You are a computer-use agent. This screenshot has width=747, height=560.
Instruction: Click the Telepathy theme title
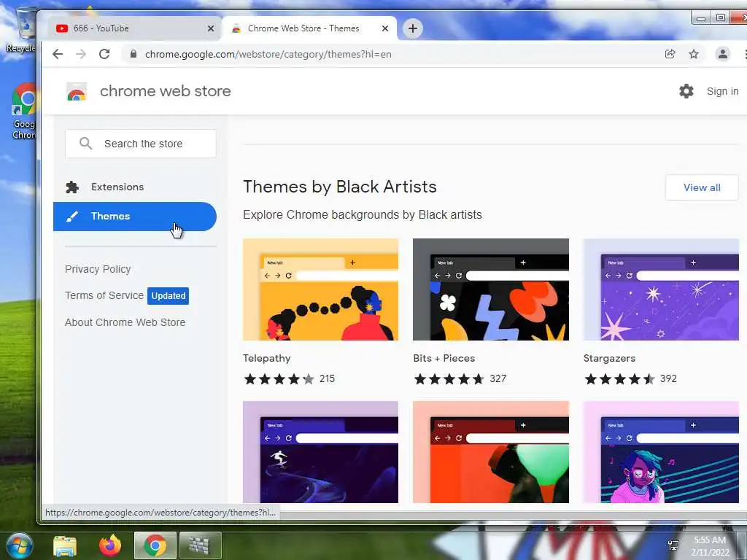[267, 359]
